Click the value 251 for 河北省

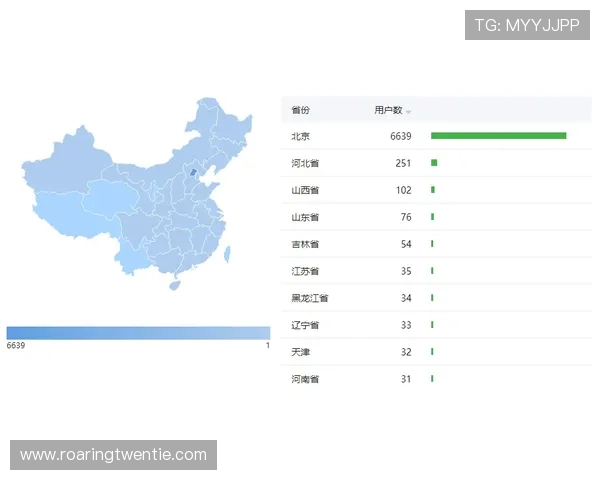(403, 163)
